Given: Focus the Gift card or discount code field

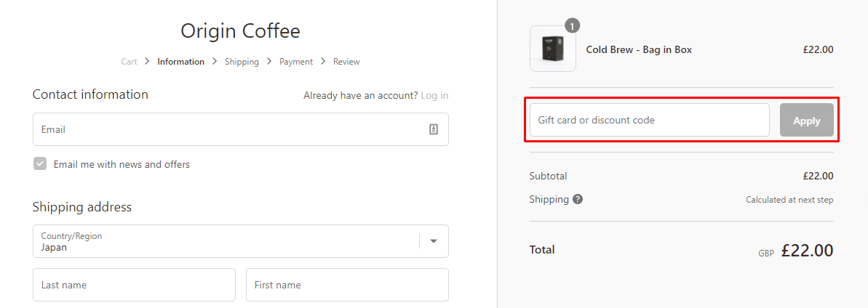Looking at the screenshot, I should pyautogui.click(x=649, y=120).
